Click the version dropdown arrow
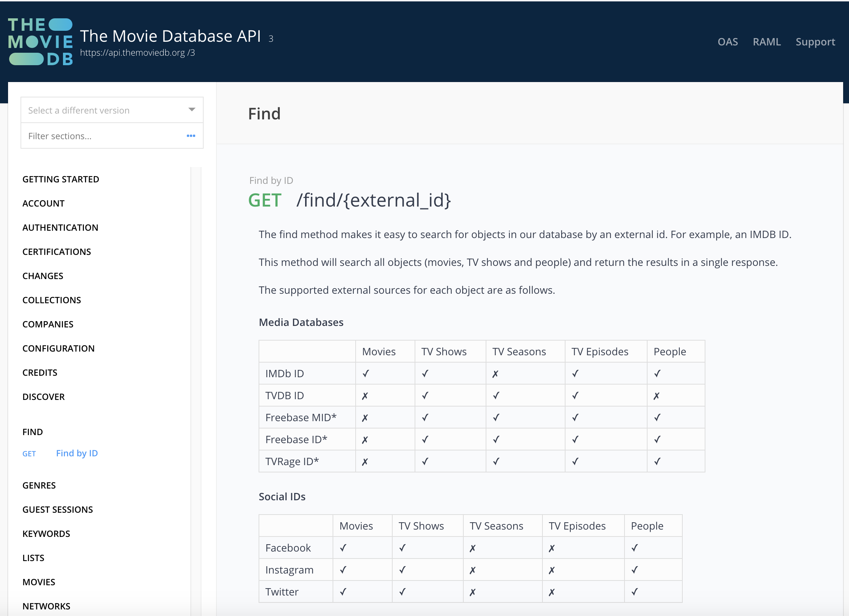Viewport: 849px width, 616px height. coord(192,110)
